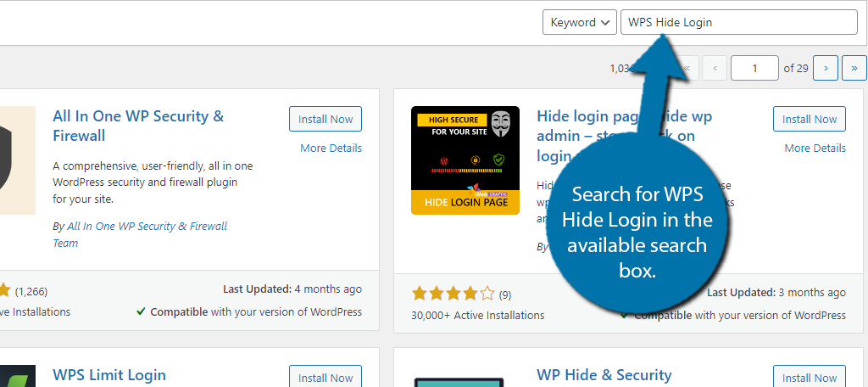Install the Hide login page plugin
The width and height of the screenshot is (868, 387).
[810, 119]
